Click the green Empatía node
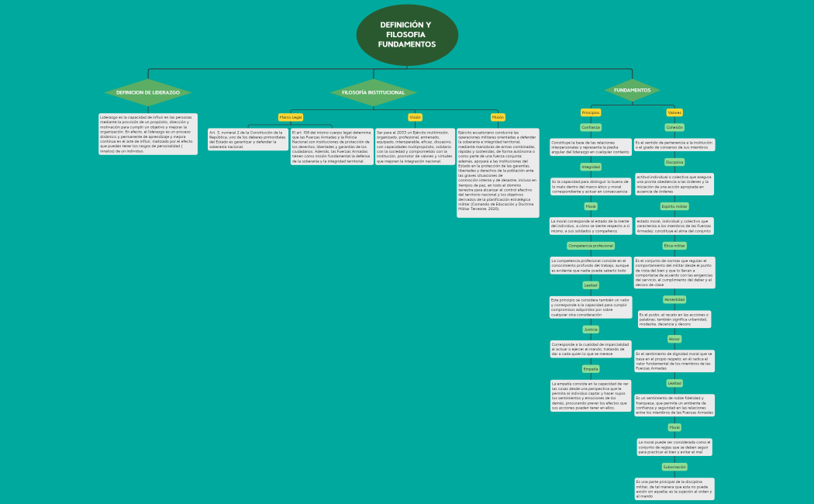Image resolution: width=814 pixels, height=504 pixels. (591, 369)
